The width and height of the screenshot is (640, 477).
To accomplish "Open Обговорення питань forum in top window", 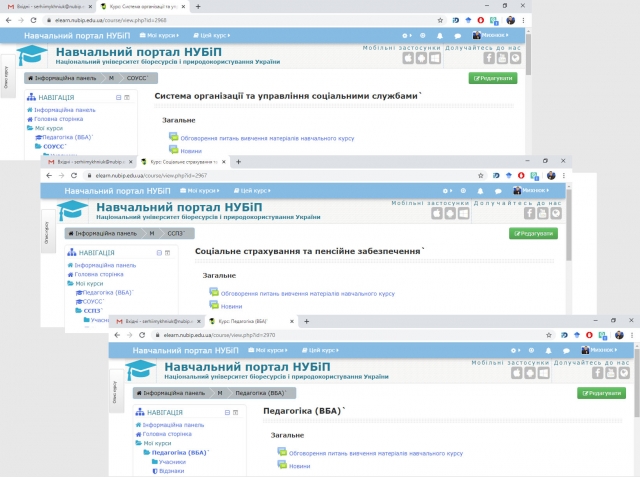I will point(267,138).
